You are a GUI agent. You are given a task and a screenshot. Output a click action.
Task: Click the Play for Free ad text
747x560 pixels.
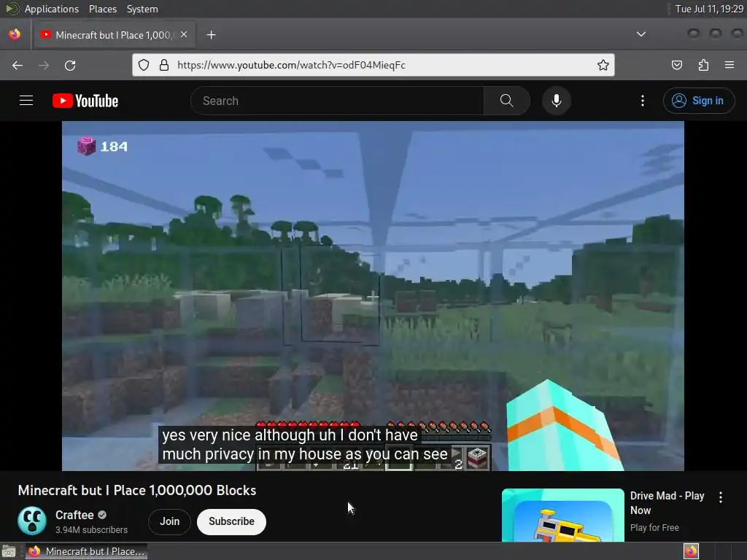654,528
